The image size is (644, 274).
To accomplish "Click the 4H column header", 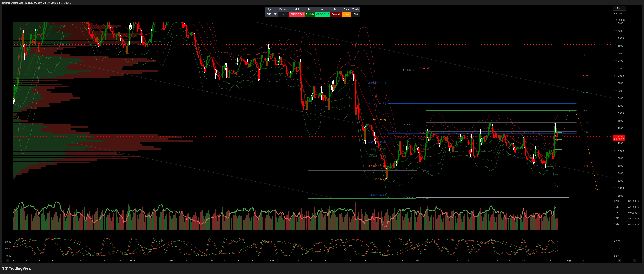I will tap(297, 9).
